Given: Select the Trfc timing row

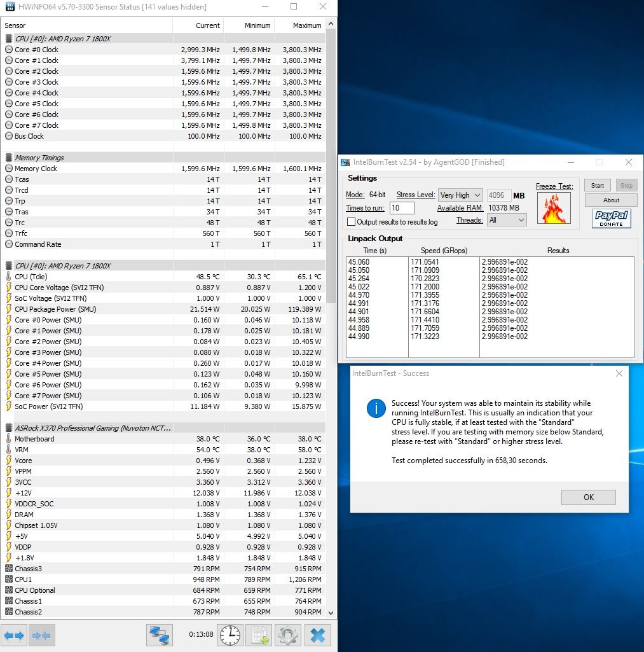Looking at the screenshot, I should coord(163,233).
